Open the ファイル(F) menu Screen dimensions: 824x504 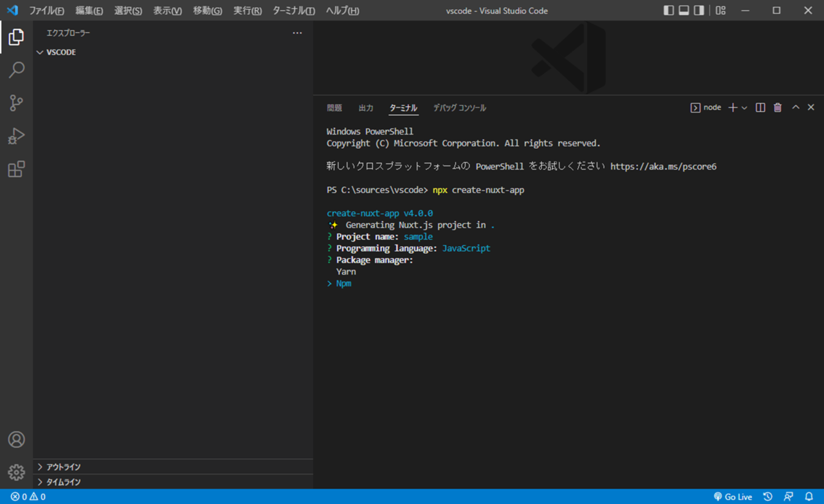[47, 11]
